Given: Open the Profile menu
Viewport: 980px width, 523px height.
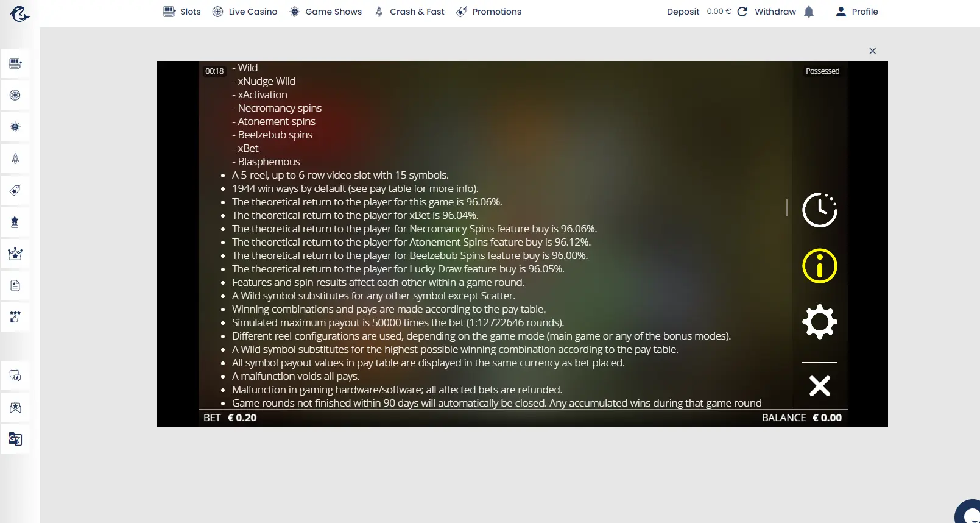Looking at the screenshot, I should tap(857, 12).
